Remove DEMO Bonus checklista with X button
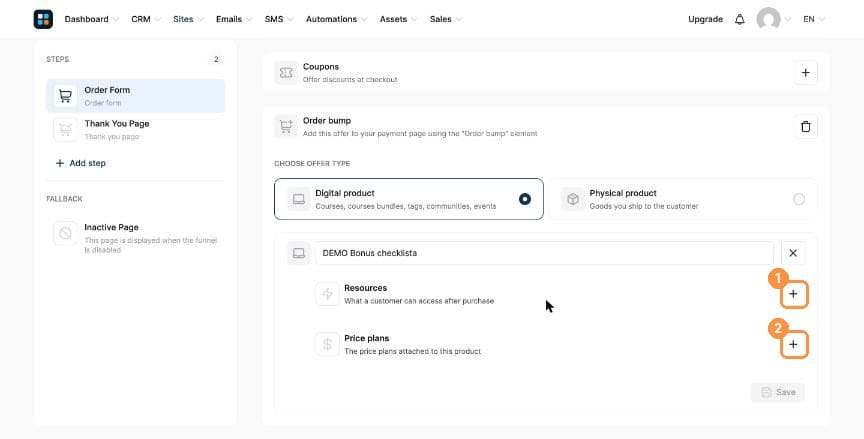The height and width of the screenshot is (439, 864). pos(793,253)
